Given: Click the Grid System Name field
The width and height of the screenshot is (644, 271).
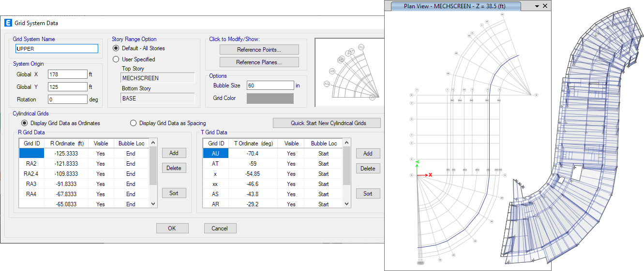Looking at the screenshot, I should 57,49.
